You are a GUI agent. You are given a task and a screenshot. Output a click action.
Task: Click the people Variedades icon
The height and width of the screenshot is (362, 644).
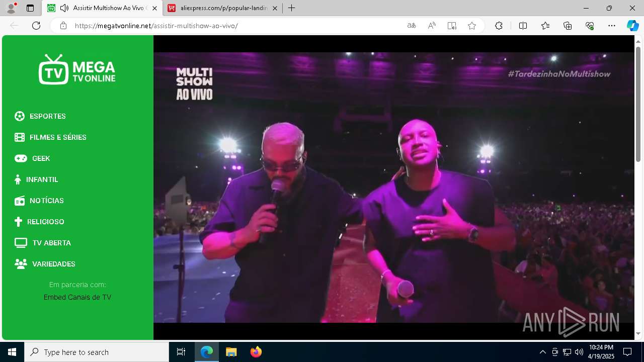coord(21,264)
